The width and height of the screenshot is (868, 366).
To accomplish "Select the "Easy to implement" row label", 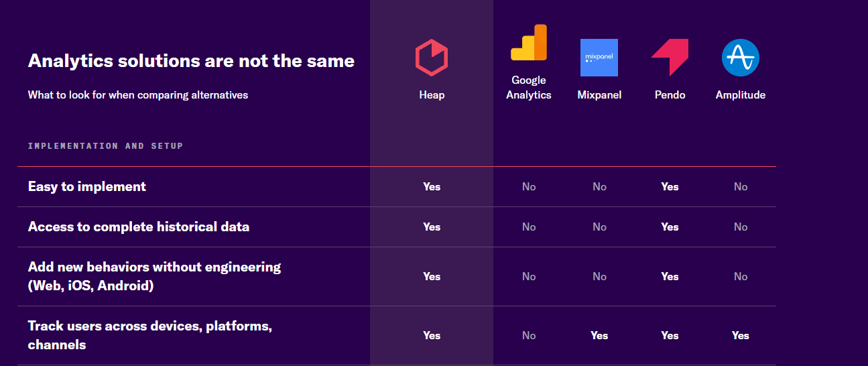I will tap(87, 186).
